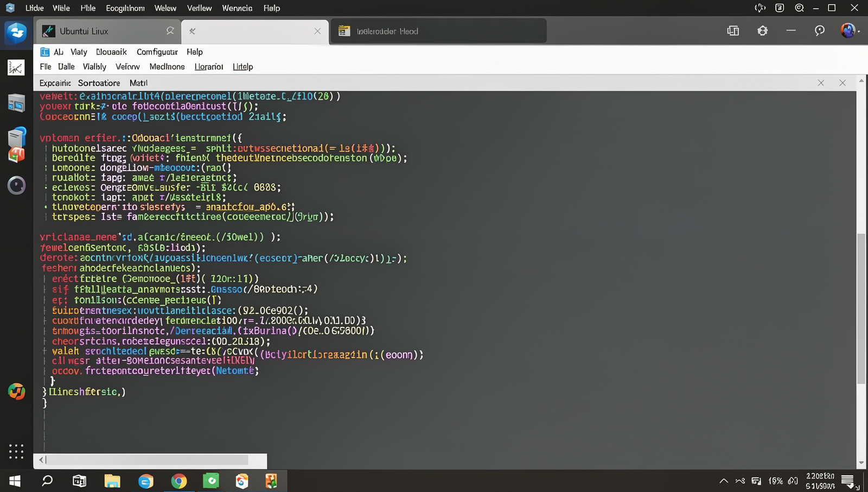Open the Alı menu item
Screen dimensions: 868x492
59,52
